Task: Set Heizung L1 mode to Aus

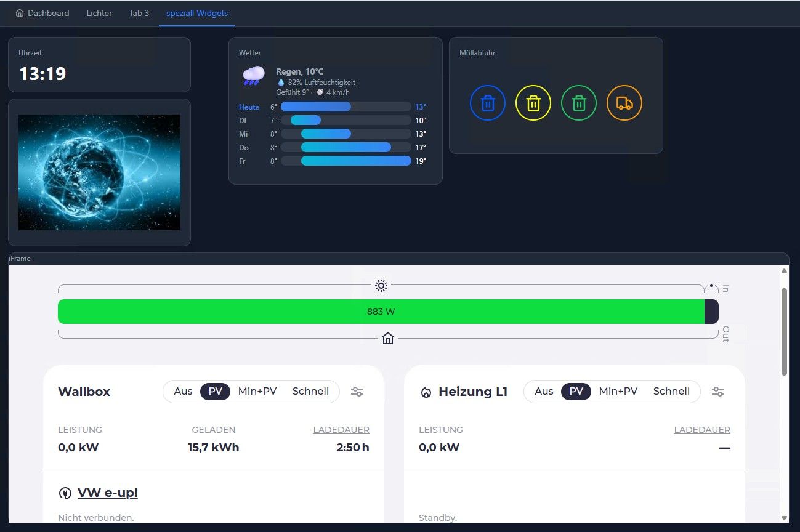Action: coord(544,392)
